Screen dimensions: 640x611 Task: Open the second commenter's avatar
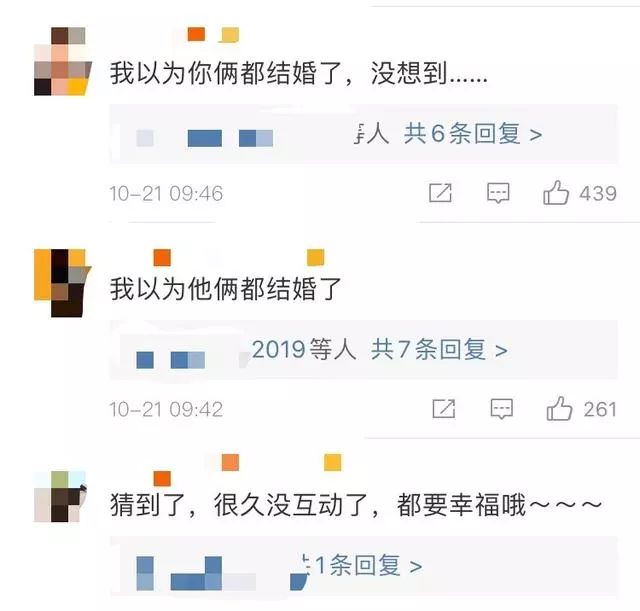click(63, 283)
